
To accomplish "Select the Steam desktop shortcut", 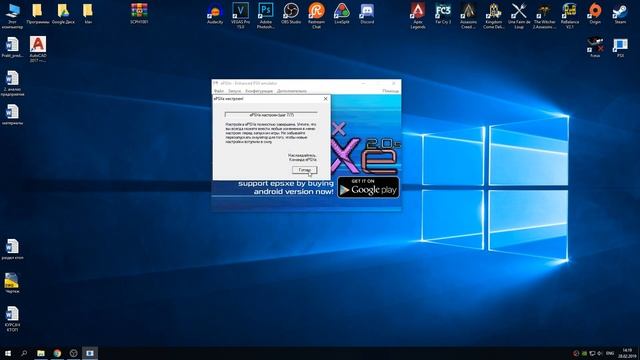I will 620,13.
